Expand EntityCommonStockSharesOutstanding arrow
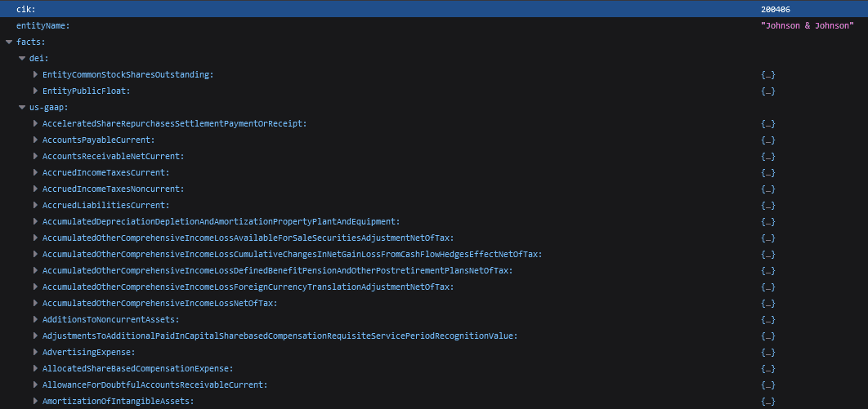This screenshot has height=409, width=868. [x=35, y=74]
